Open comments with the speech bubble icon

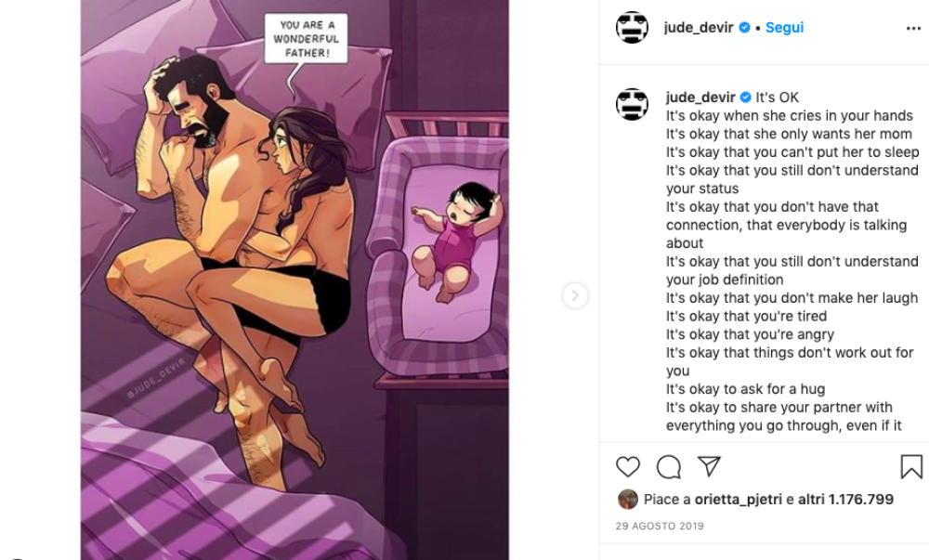[668, 467]
